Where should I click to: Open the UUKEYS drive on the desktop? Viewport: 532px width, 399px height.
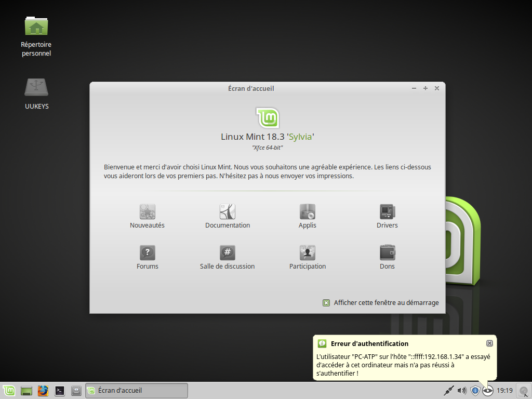(36, 87)
